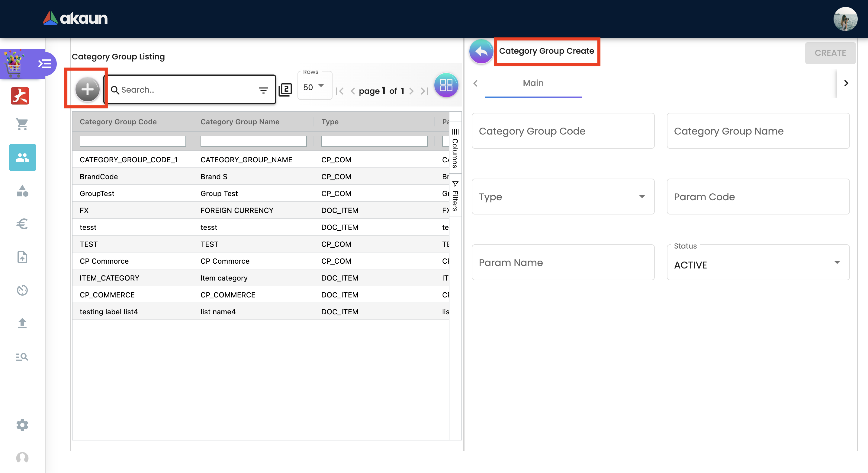Open the Euro currency sidebar icon
This screenshot has height=473, width=868.
coord(22,224)
